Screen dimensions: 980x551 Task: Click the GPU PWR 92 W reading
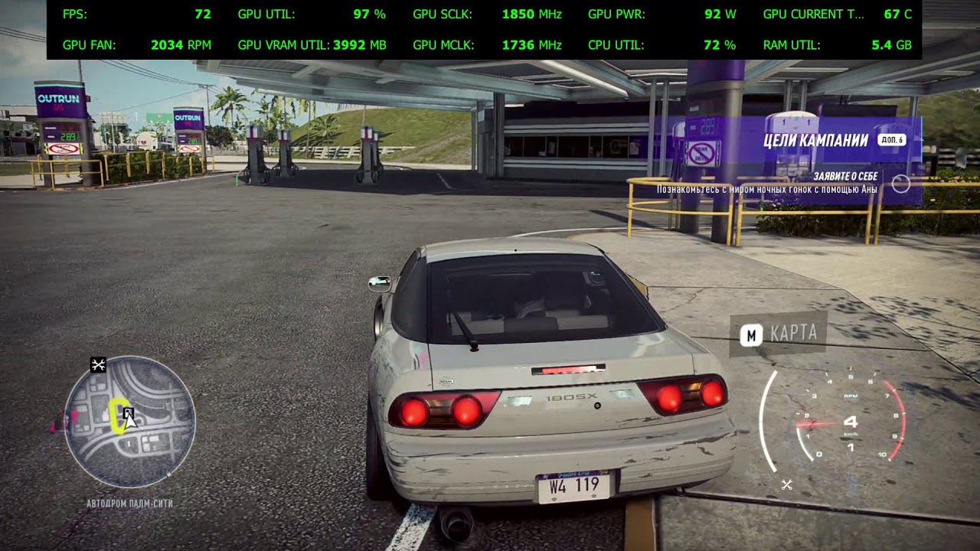(x=720, y=14)
